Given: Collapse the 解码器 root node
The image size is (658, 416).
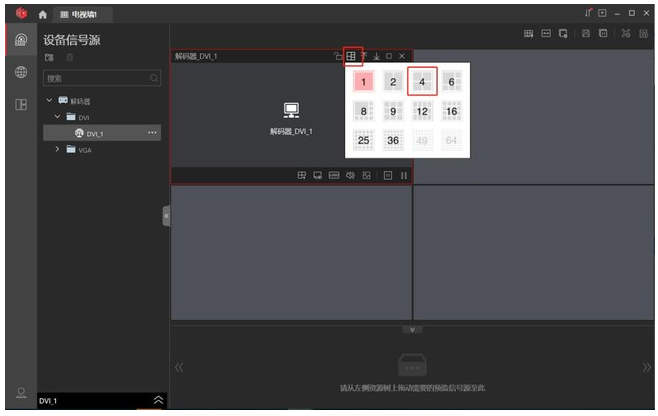Looking at the screenshot, I should pyautogui.click(x=49, y=101).
